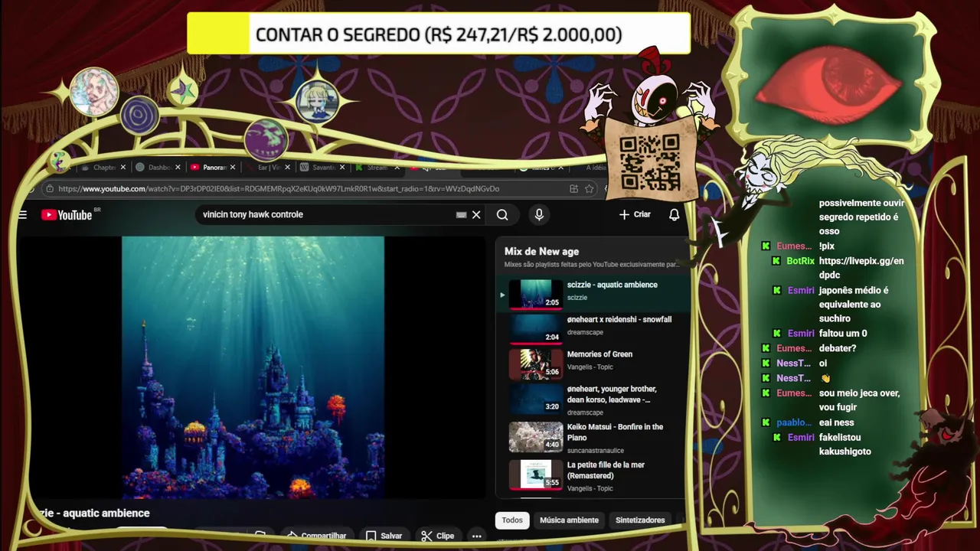
Task: Click the Compartilhar share button
Action: (x=317, y=536)
